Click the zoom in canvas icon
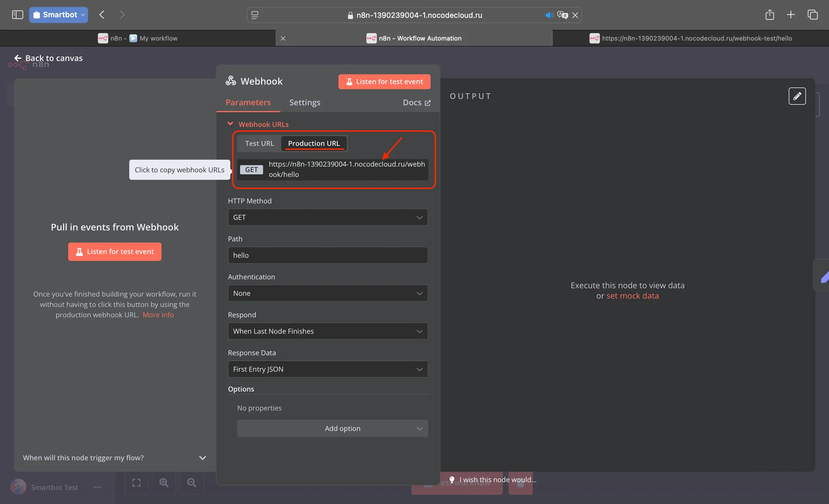The width and height of the screenshot is (829, 504). tap(164, 483)
